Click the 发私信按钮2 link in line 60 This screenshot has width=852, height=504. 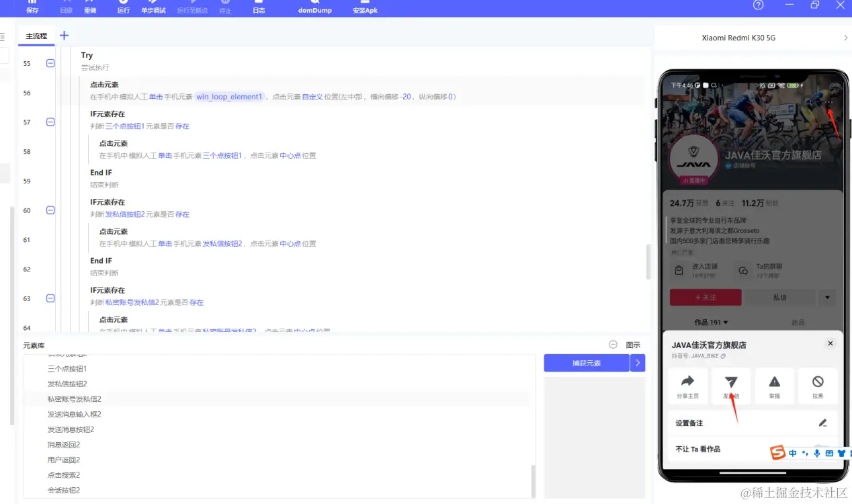coord(125,214)
